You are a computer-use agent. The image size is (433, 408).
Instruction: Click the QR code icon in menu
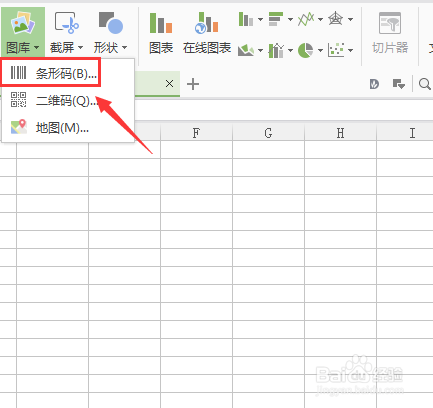click(x=18, y=100)
